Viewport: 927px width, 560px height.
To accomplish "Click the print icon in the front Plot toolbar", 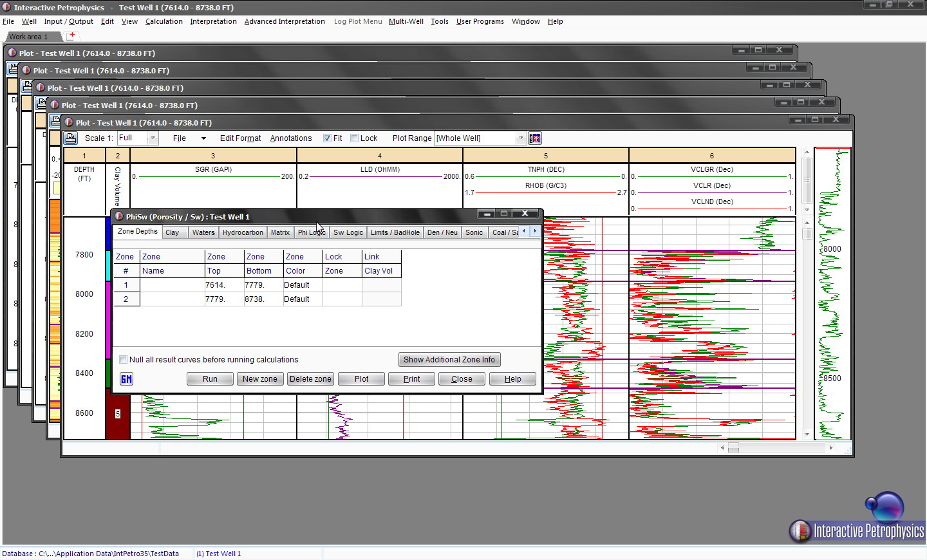I will coord(71,138).
